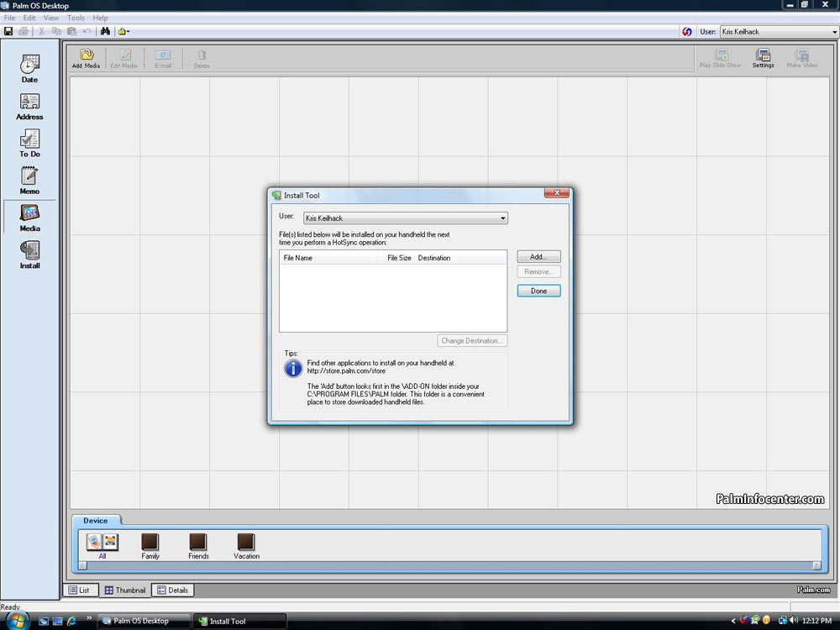840x630 pixels.
Task: Launch Install from the sidebar
Action: click(29, 255)
